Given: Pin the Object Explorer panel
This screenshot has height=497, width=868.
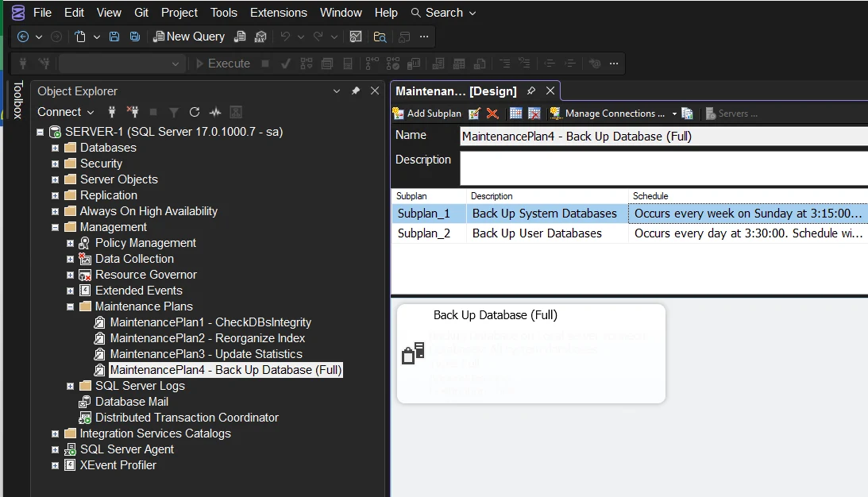Looking at the screenshot, I should 356,91.
